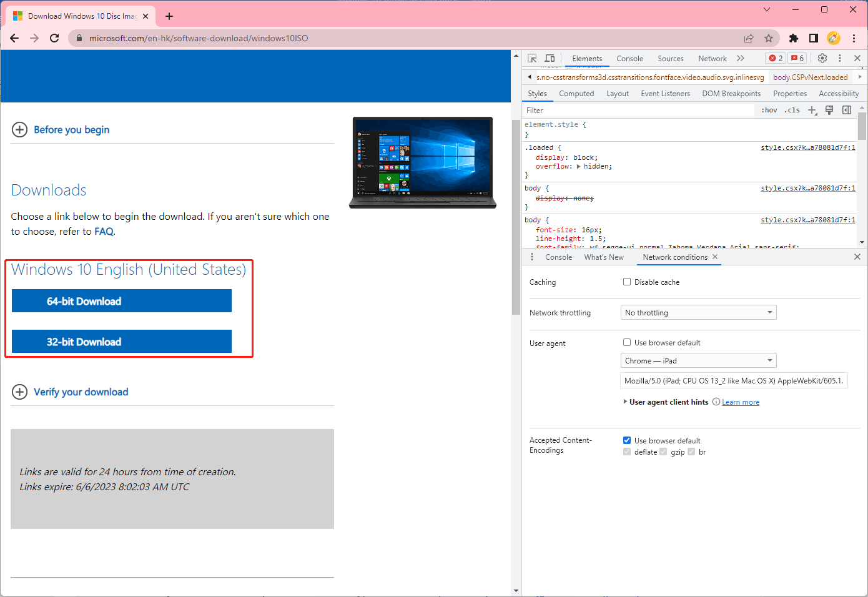Toggle element state with :hov icon

[x=769, y=110]
